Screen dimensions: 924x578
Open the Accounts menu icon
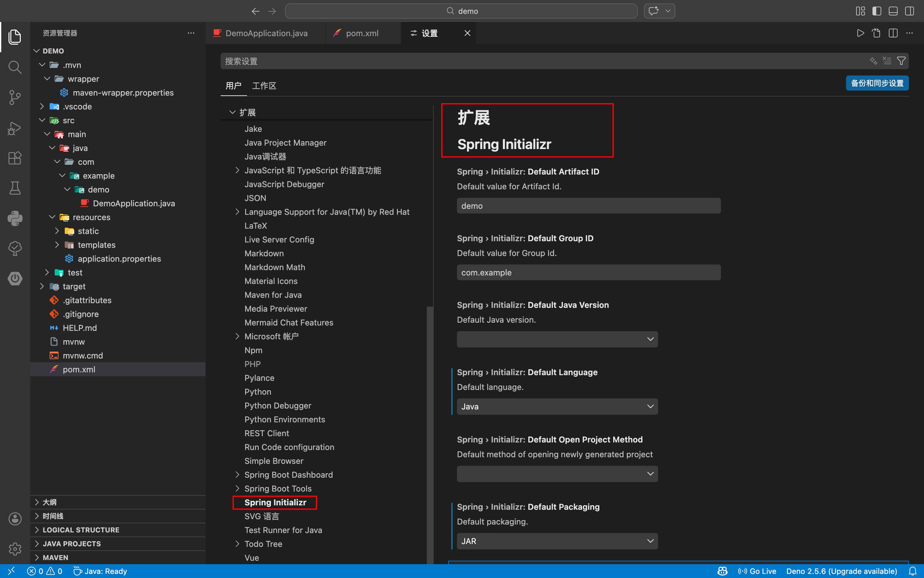click(x=15, y=519)
